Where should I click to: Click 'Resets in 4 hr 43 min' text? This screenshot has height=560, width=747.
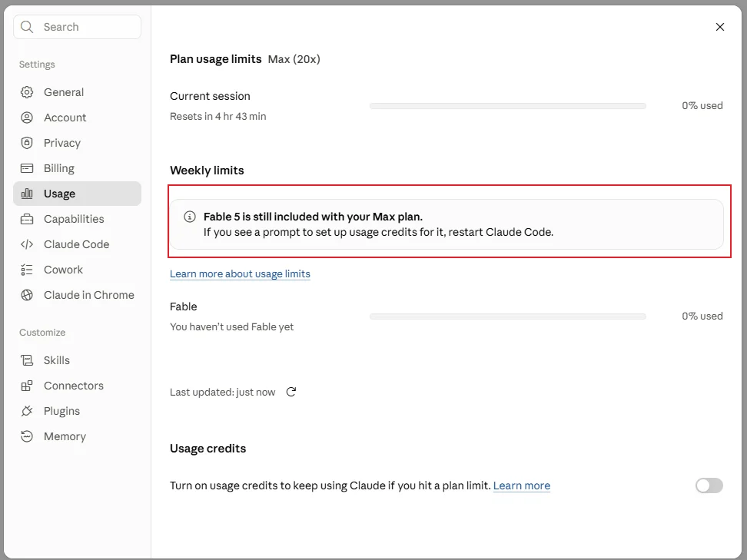point(217,116)
